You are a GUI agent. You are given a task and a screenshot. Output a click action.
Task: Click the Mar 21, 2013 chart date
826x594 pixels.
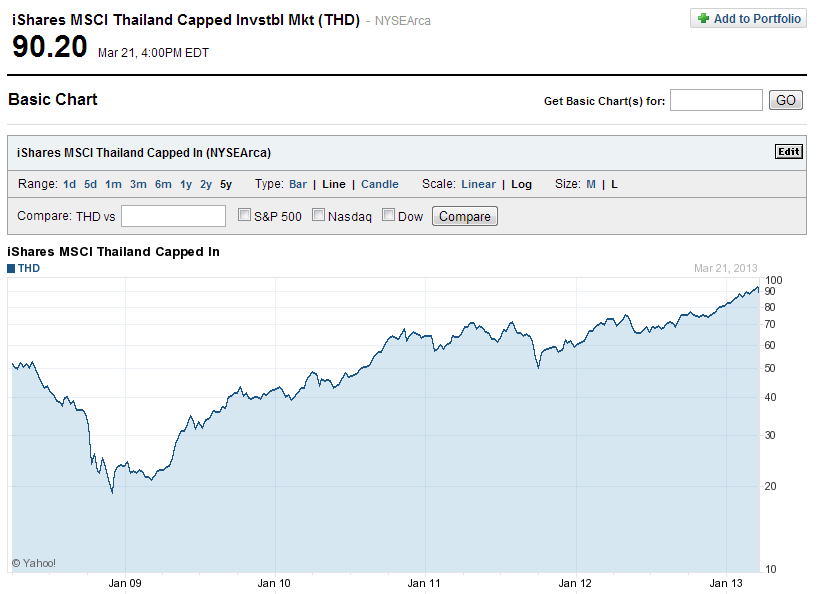coord(725,268)
